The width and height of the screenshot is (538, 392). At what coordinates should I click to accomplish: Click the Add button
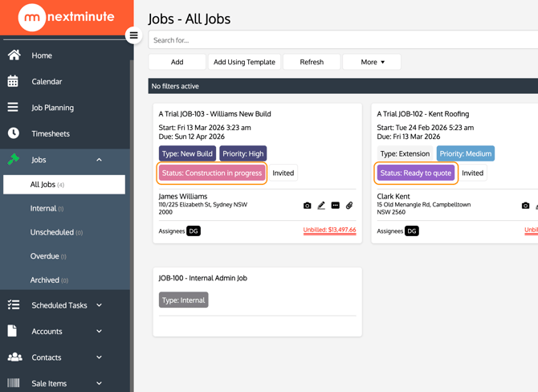[x=177, y=62]
